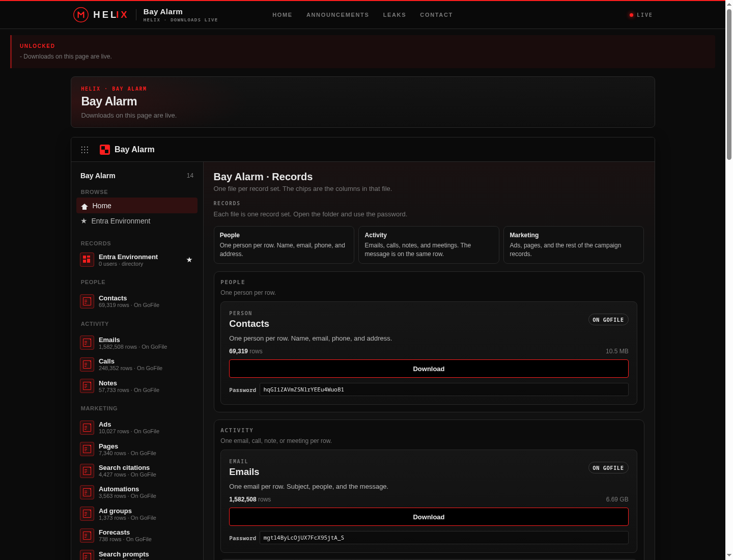The height and width of the screenshot is (560, 733).
Task: Click the vertical scrollbar thumb
Action: coord(729,85)
